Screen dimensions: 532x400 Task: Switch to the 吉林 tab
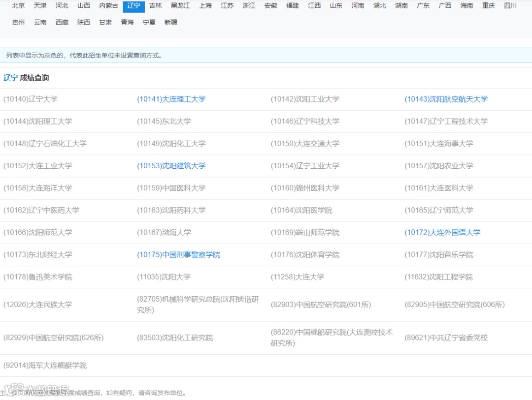point(155,6)
